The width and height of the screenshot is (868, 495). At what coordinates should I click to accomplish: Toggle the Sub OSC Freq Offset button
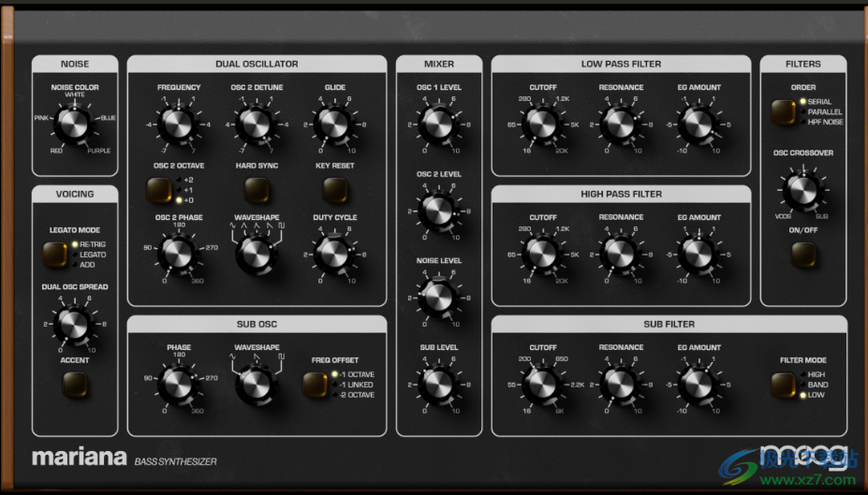point(315,385)
